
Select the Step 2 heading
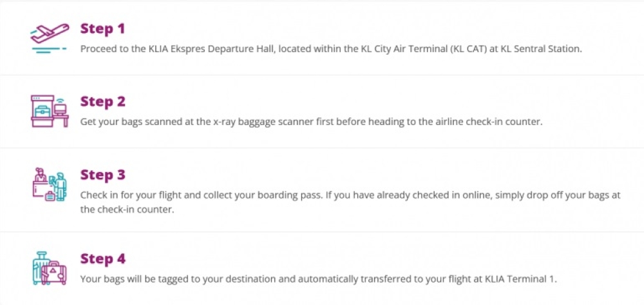coord(102,101)
